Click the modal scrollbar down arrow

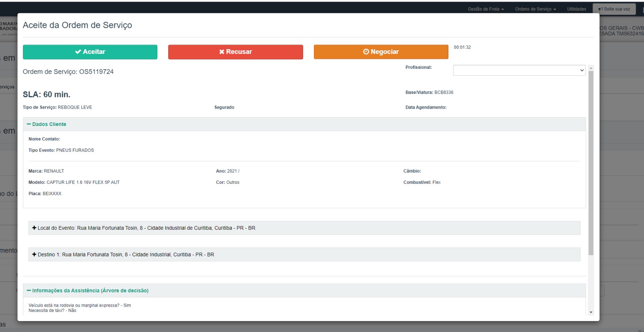(591, 312)
